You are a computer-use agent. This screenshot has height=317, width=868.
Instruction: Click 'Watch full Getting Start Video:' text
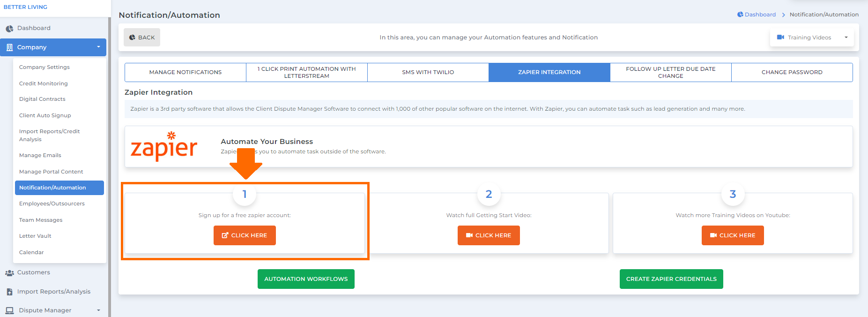coord(489,215)
